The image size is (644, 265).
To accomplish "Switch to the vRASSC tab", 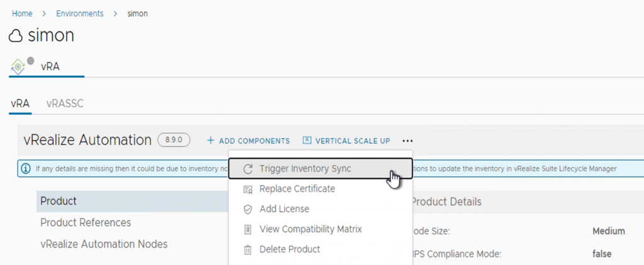I will [x=65, y=104].
